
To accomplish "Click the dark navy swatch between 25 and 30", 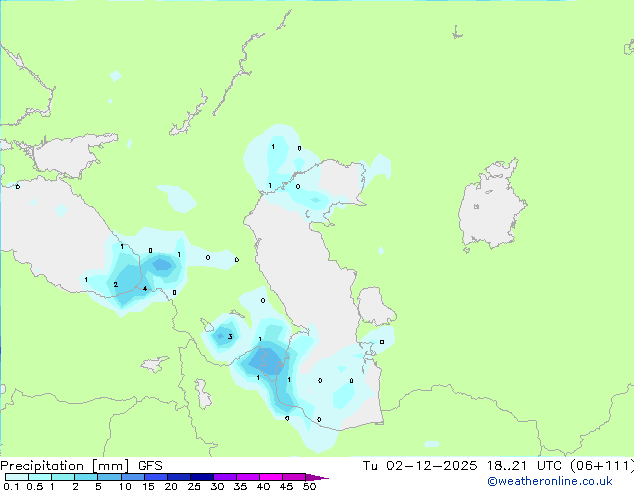I will [x=201, y=477].
